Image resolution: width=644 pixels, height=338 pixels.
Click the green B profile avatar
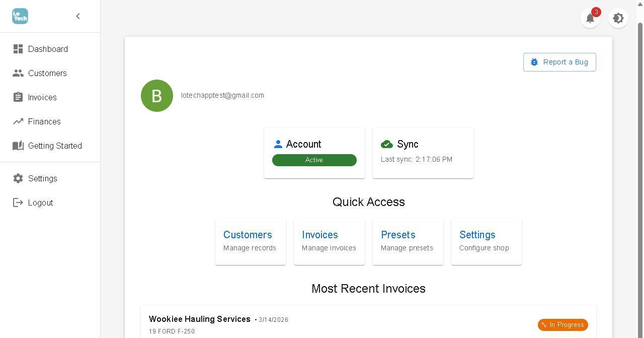click(157, 96)
